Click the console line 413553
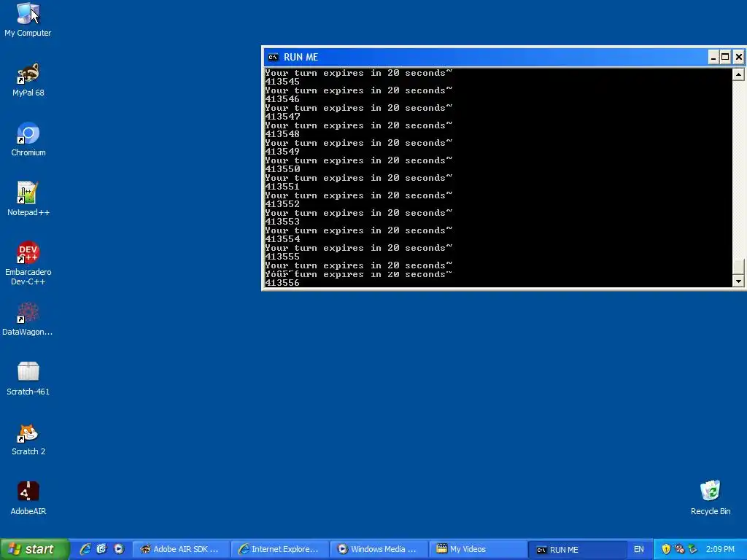Screen dimensions: 747x560 point(282,222)
